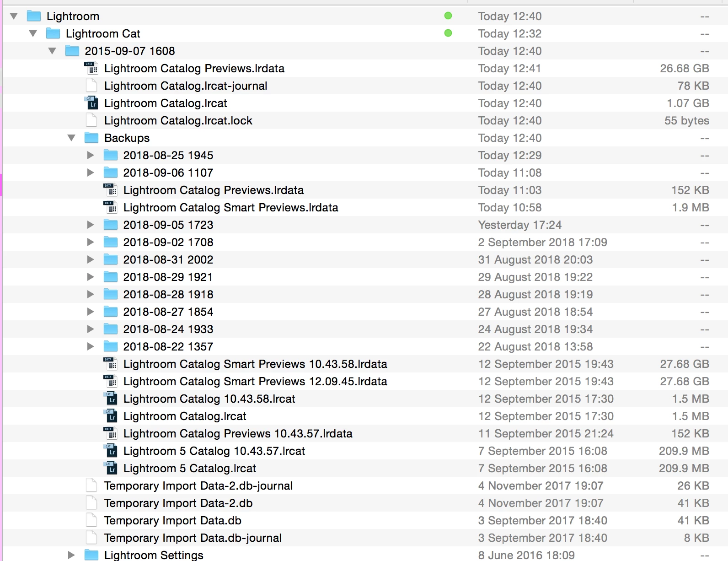The width and height of the screenshot is (728, 561).
Task: Click the Backups folder icon
Action: pyautogui.click(x=91, y=138)
